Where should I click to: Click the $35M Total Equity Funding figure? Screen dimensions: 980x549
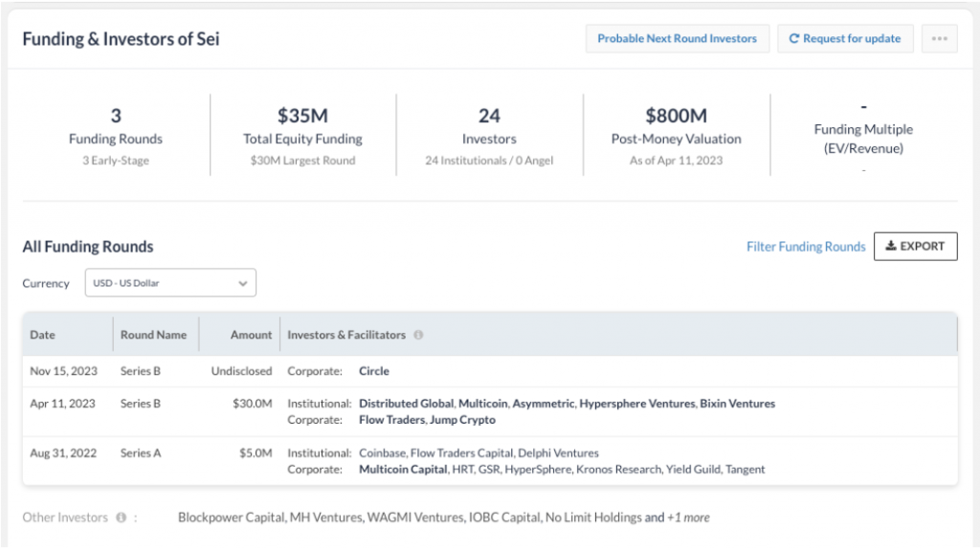(x=302, y=116)
